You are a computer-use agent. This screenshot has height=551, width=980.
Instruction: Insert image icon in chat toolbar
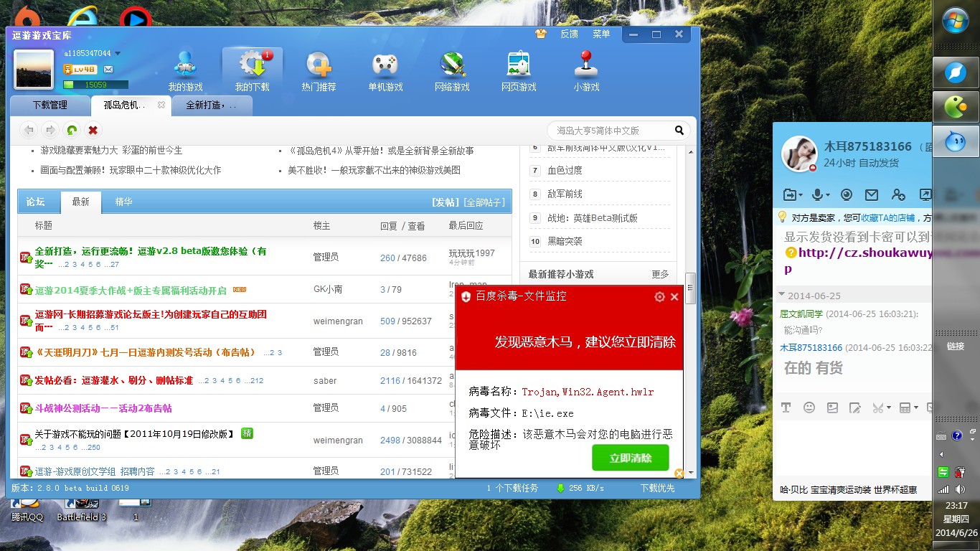coord(832,408)
